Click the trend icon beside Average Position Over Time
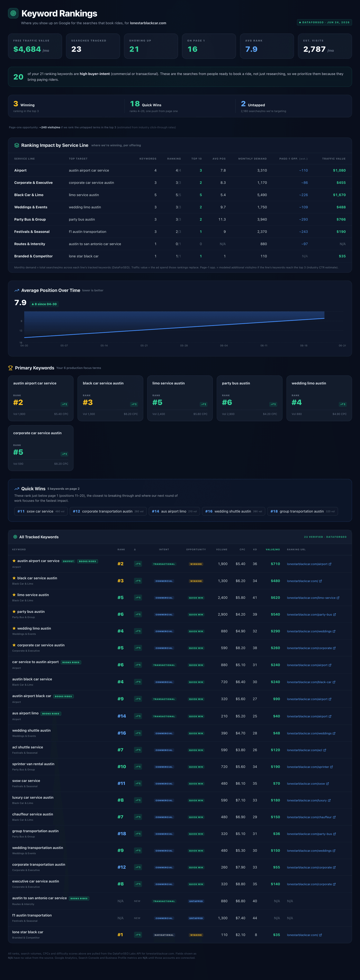Image resolution: width=360 pixels, height=980 pixels. click(17, 290)
